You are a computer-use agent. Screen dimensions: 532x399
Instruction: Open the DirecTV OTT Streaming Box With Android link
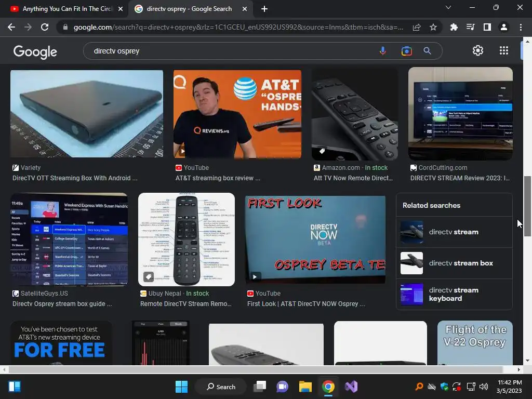tap(75, 178)
